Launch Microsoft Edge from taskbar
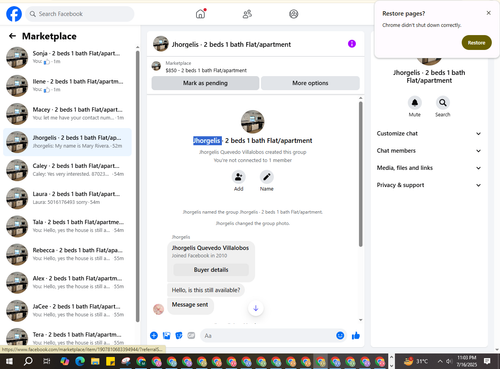This screenshot has width=500, height=369. pos(80,361)
